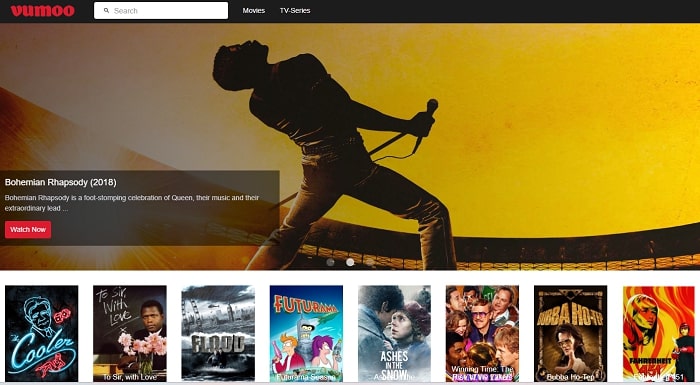Open the Fahrenheit 451 poster
Image resolution: width=700 pixels, height=385 pixels.
click(x=658, y=334)
